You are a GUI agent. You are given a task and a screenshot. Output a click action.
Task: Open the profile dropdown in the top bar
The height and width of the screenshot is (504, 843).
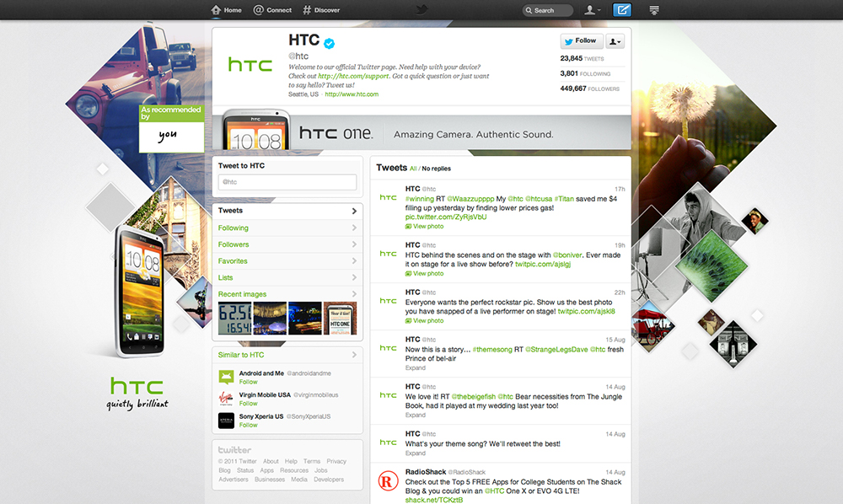pos(593,10)
